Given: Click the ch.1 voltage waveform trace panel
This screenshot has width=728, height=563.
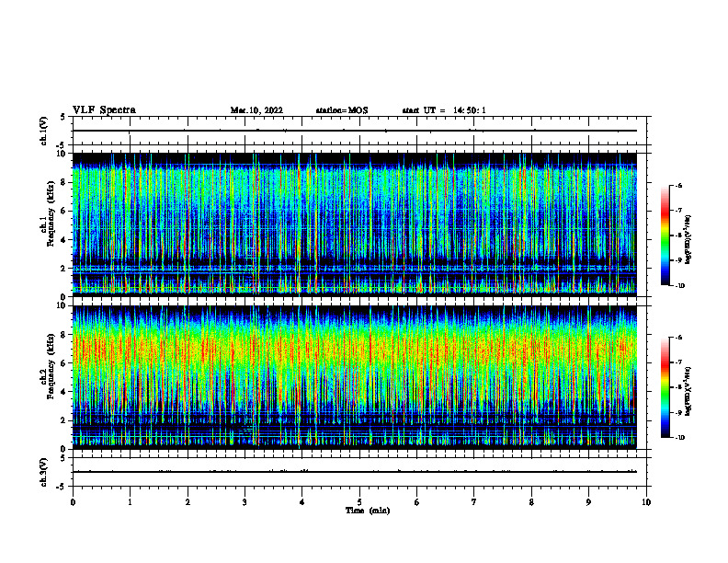Looking at the screenshot, I should tap(359, 131).
